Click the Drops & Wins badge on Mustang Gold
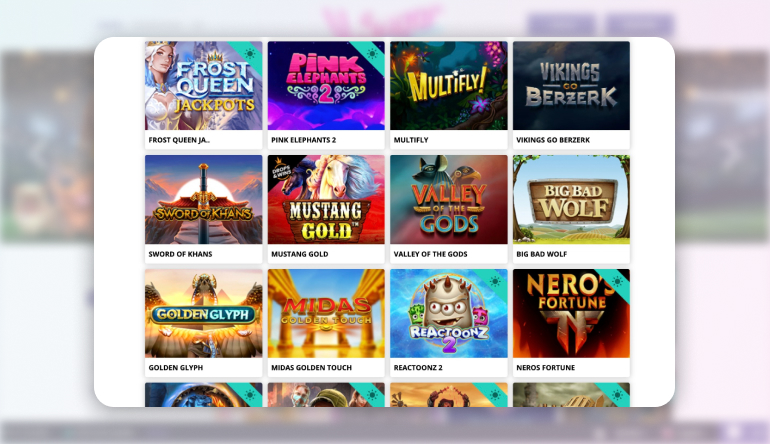The width and height of the screenshot is (770, 444). point(282,169)
